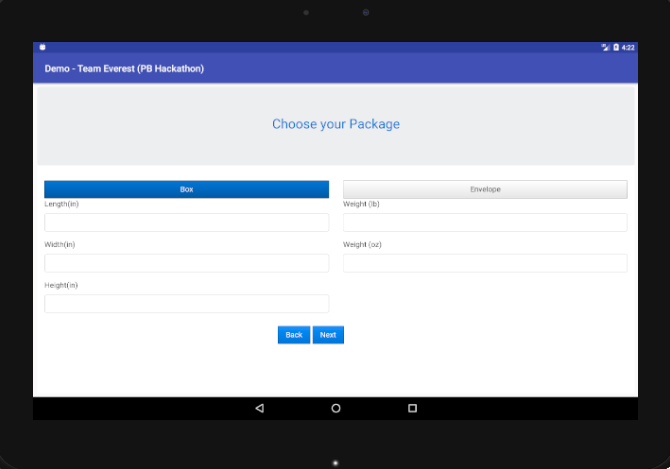
Task: Click the Next button
Action: 328,335
